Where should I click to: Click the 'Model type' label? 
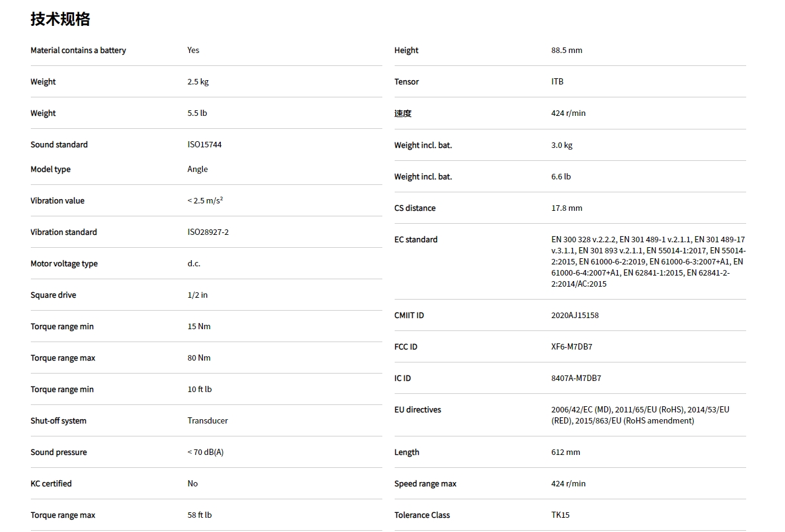[x=51, y=170]
